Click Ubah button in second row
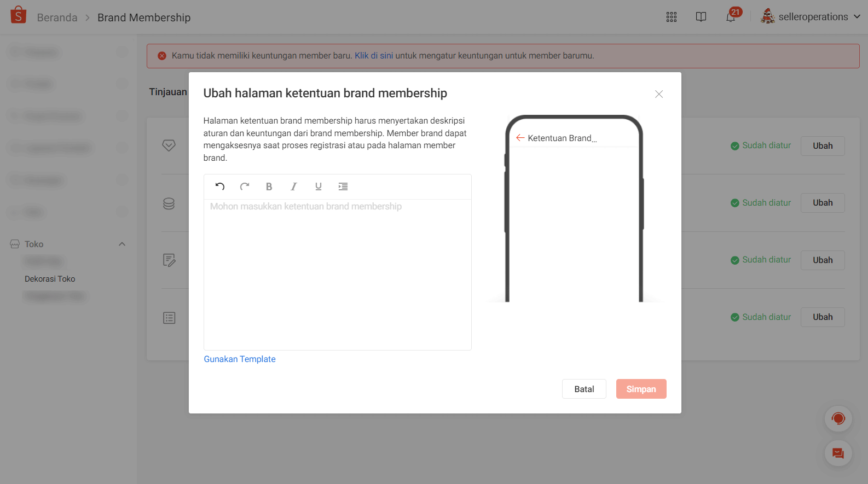 pyautogui.click(x=823, y=203)
